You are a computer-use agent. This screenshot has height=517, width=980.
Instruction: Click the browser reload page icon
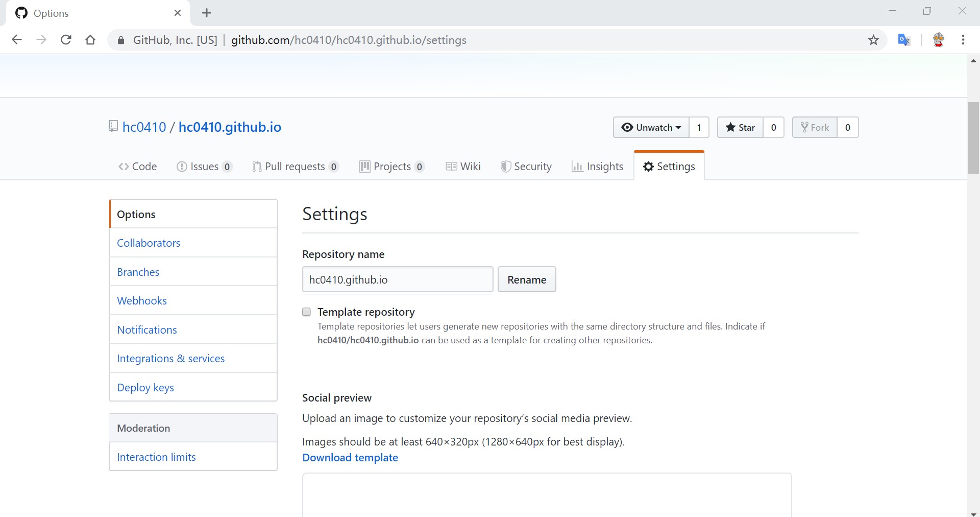(x=66, y=40)
